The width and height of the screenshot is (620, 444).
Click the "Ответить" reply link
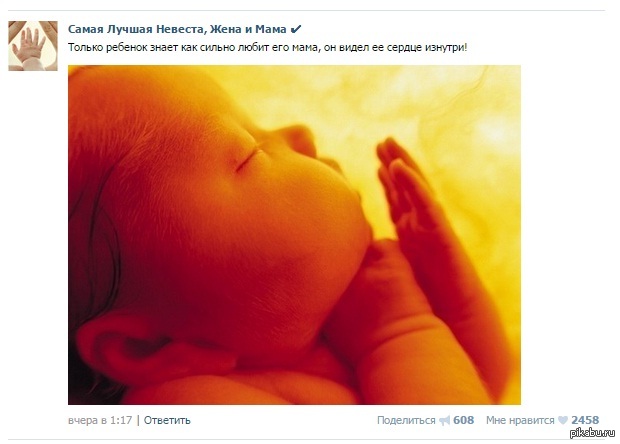click(167, 420)
